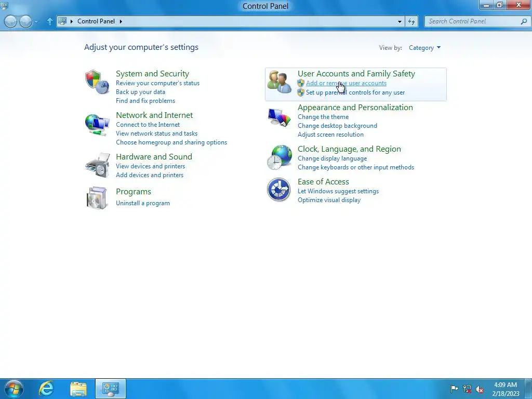This screenshot has width=532, height=399.
Task: Open Appearance and Personalization heading
Action: click(355, 108)
